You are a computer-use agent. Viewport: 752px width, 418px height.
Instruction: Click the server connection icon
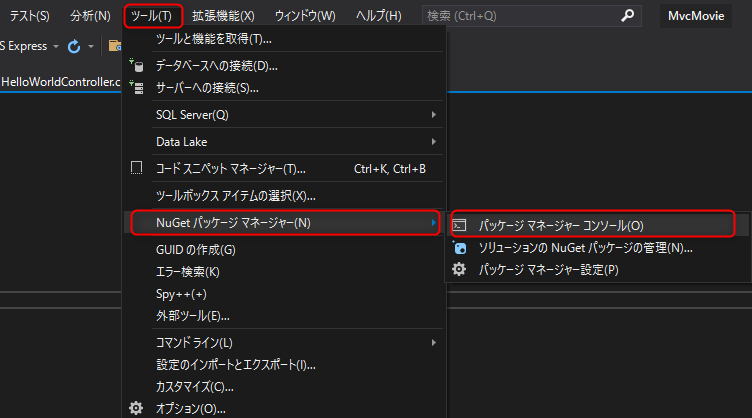click(x=137, y=88)
